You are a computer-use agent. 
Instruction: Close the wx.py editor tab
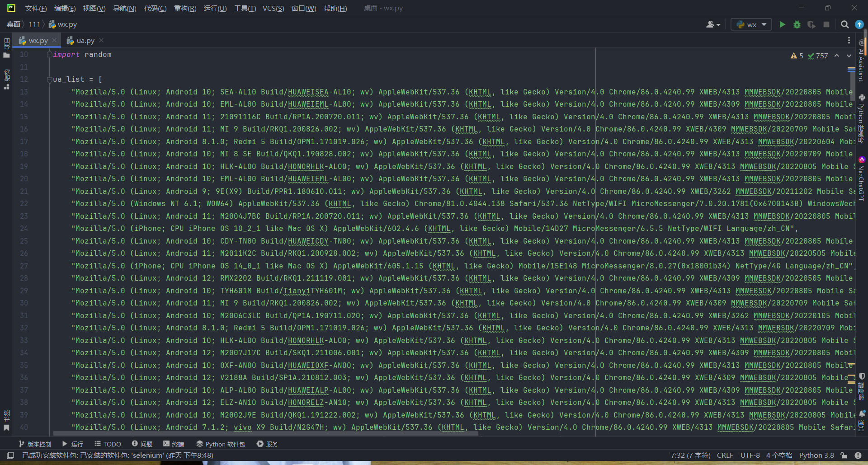[54, 40]
